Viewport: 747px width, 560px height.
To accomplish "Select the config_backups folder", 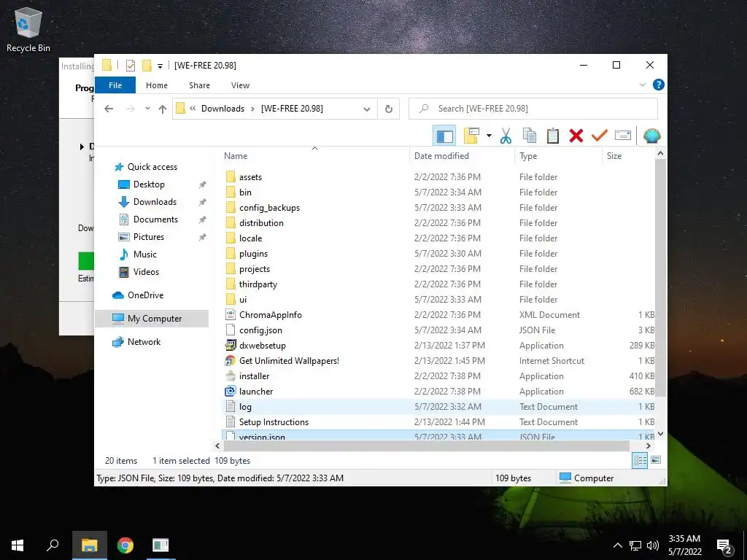I will point(270,208).
